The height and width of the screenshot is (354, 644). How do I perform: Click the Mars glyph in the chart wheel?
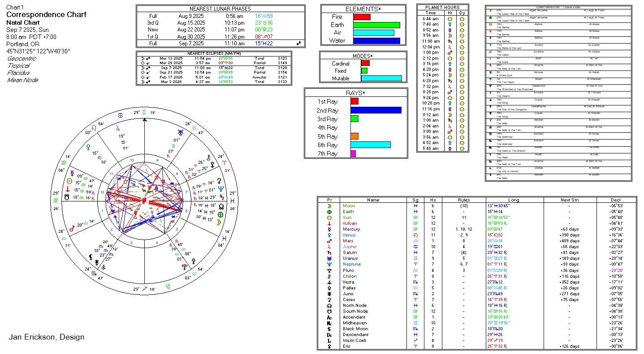coord(72,228)
